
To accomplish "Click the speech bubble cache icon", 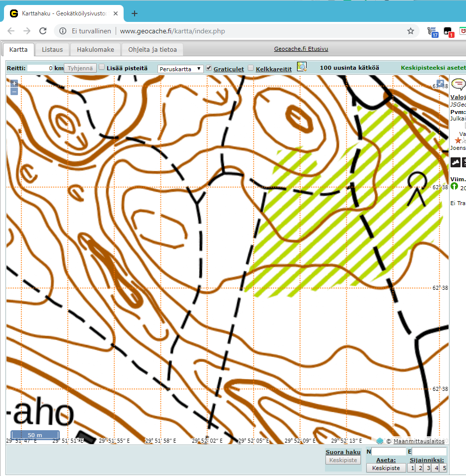I will [x=458, y=84].
